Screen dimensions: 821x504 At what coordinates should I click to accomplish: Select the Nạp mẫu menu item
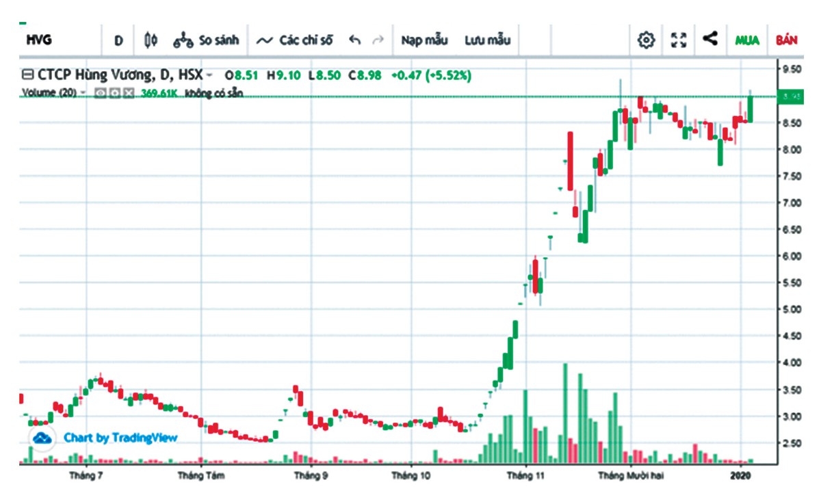pyautogui.click(x=424, y=40)
